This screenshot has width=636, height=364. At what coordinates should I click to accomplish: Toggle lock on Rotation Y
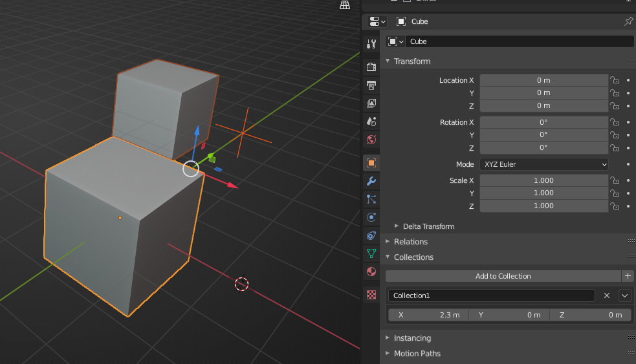click(615, 135)
